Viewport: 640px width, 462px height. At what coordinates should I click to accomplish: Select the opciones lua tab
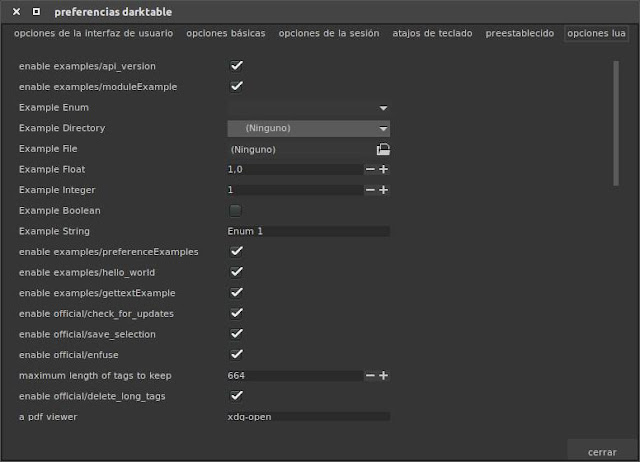pos(596,33)
